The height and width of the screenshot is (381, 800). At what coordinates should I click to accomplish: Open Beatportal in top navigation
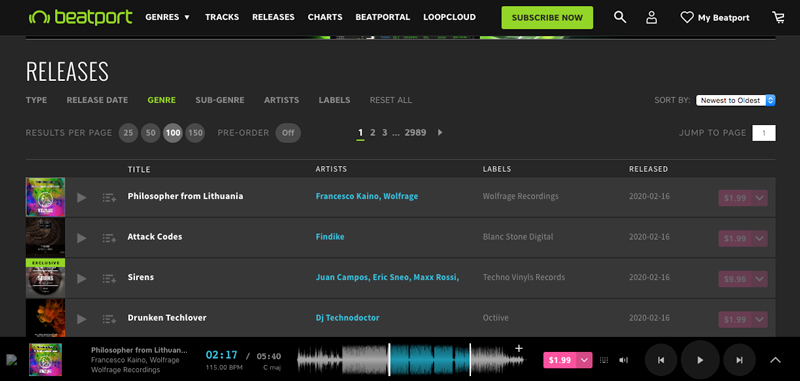[383, 17]
